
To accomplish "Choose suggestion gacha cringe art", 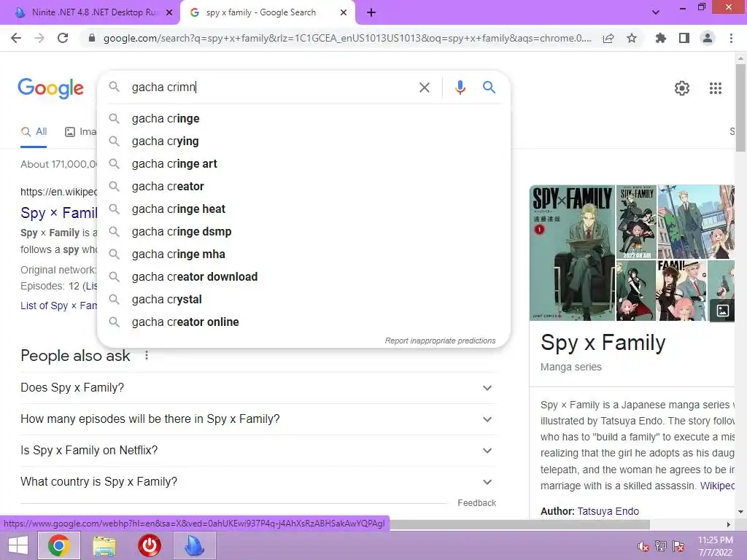I will [303, 164].
